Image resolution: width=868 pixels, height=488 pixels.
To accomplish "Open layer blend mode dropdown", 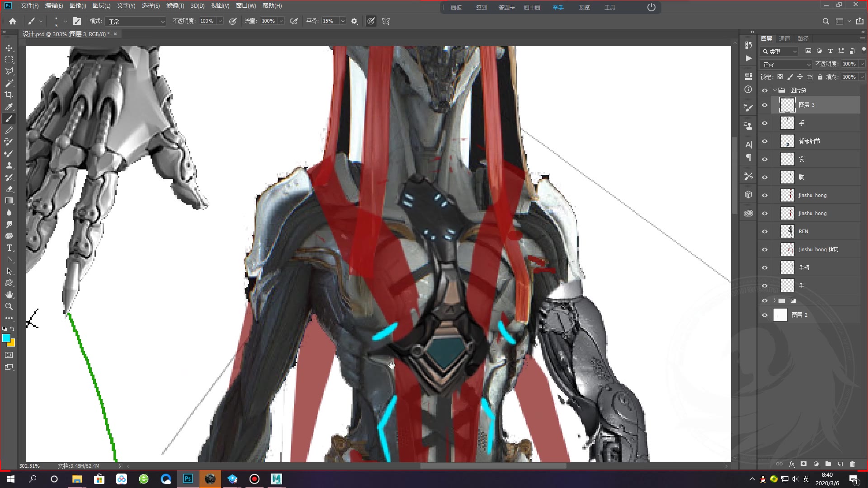I will tap(786, 64).
